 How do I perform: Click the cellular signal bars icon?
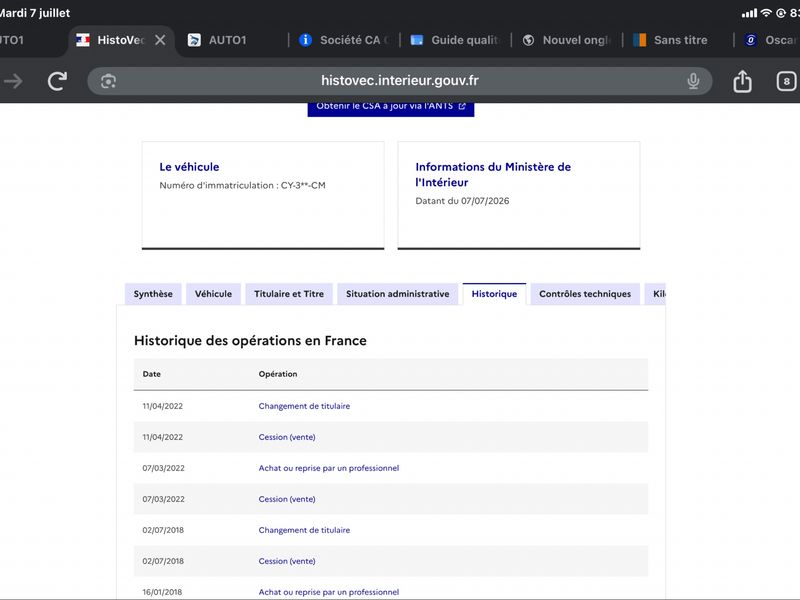click(749, 13)
